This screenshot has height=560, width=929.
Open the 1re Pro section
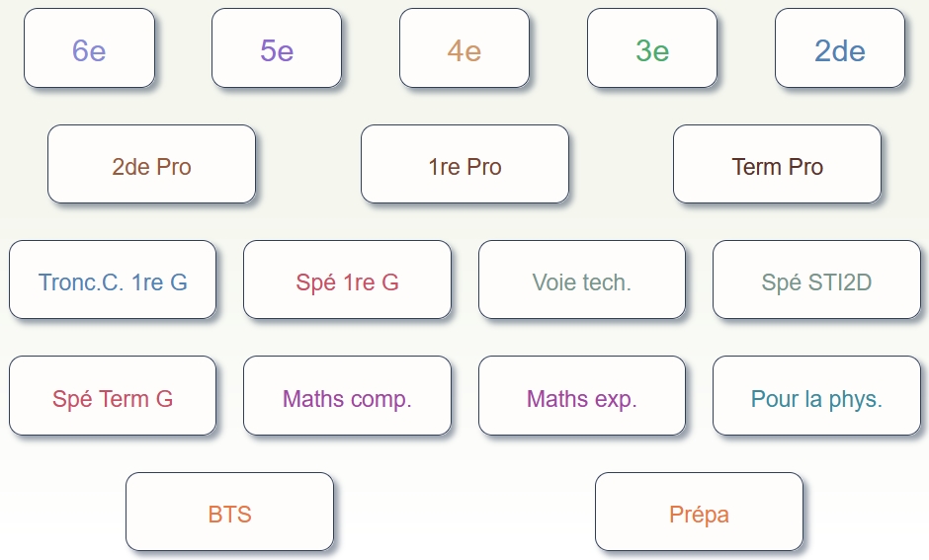click(464, 165)
